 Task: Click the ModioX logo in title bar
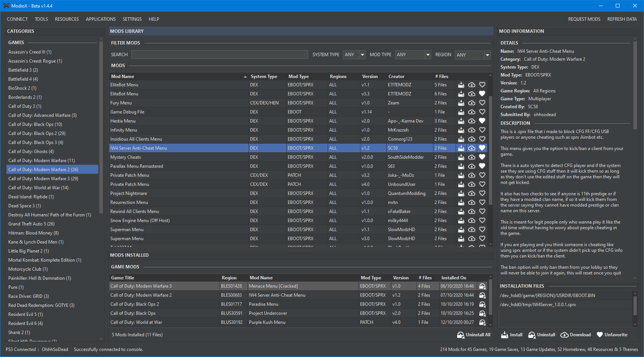pyautogui.click(x=6, y=6)
